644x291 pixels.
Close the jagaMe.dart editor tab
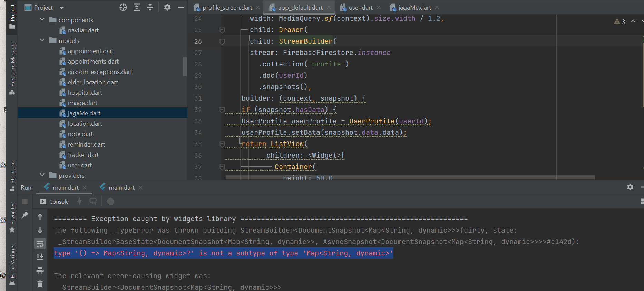(x=437, y=7)
